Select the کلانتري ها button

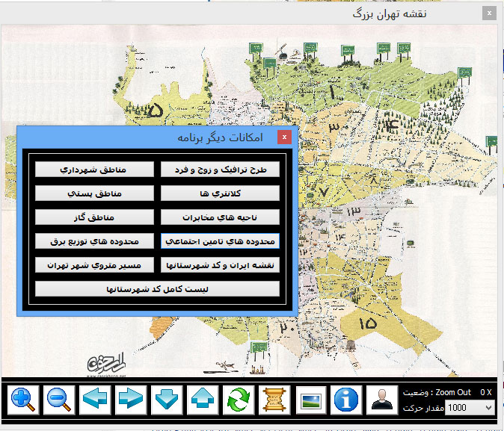tap(220, 193)
